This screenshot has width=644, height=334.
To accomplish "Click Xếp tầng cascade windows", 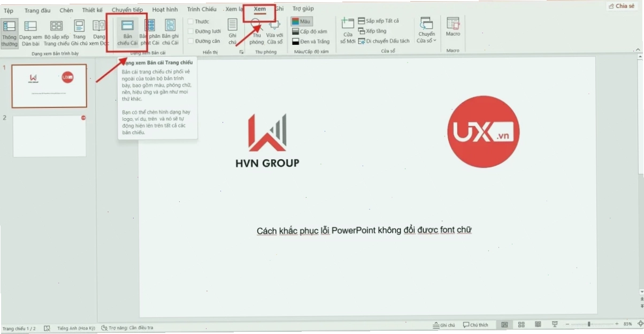I will tap(372, 31).
